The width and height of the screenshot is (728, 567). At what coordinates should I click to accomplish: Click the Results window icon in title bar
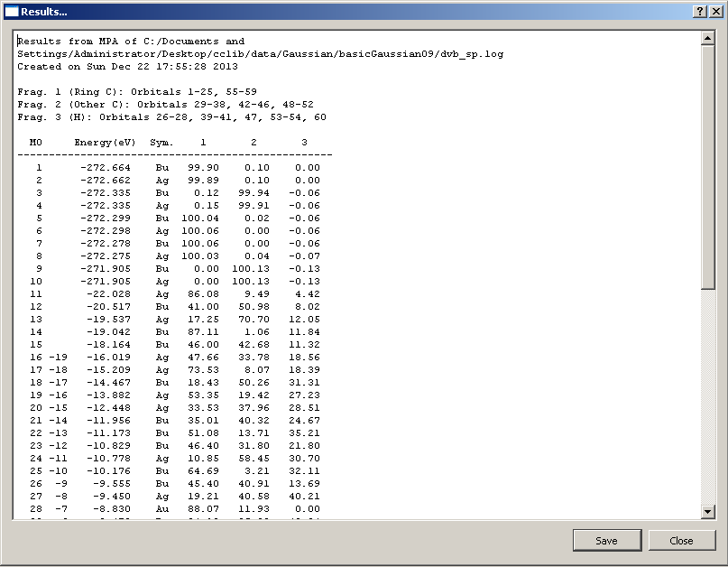pyautogui.click(x=11, y=11)
